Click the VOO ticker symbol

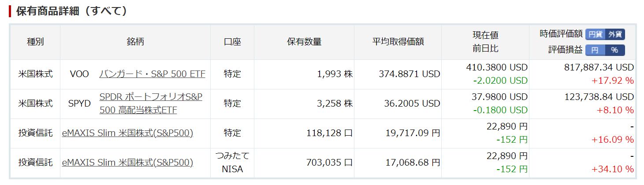(x=79, y=74)
